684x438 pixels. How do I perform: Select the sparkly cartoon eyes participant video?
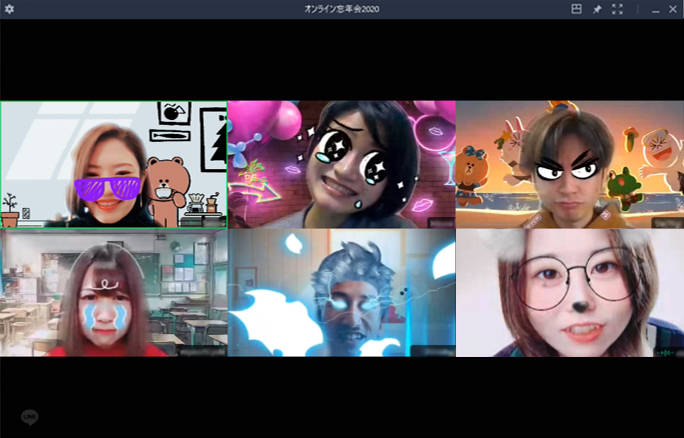[x=342, y=164]
